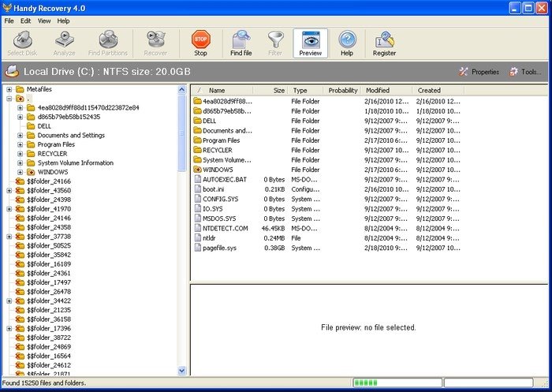Click the tree scrollbar down arrow
Screen dimensions: 552x392
tap(181, 371)
